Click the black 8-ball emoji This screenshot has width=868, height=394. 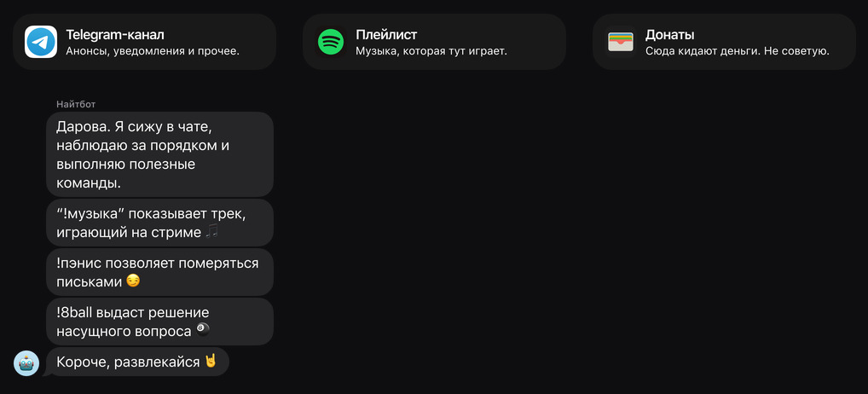tap(202, 330)
